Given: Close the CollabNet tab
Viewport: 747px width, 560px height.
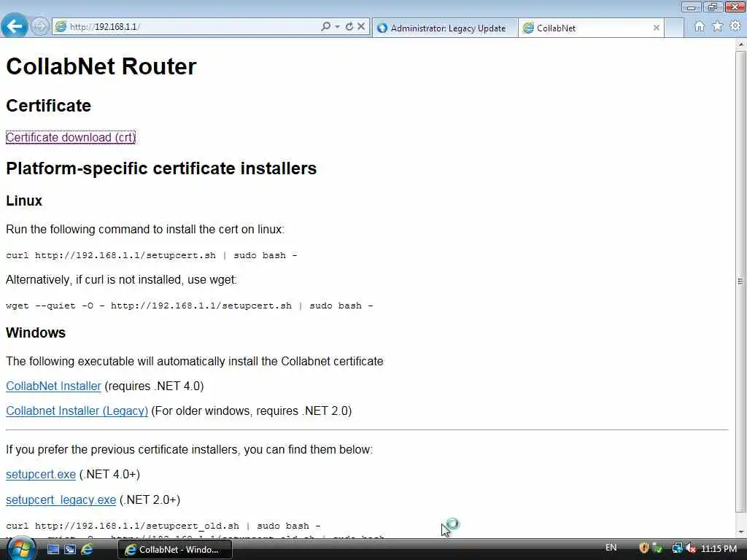Looking at the screenshot, I should coord(656,28).
